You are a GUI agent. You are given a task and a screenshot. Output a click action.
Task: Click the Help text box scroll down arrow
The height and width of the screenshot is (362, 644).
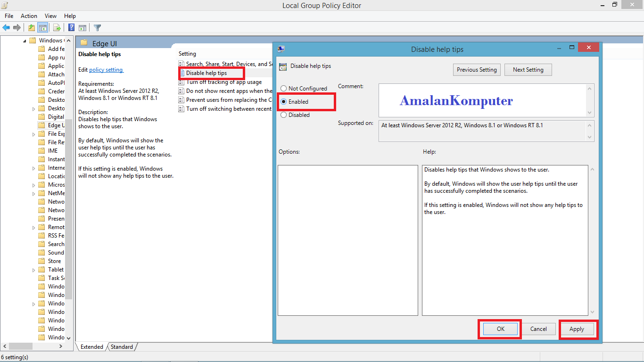pos(592,312)
